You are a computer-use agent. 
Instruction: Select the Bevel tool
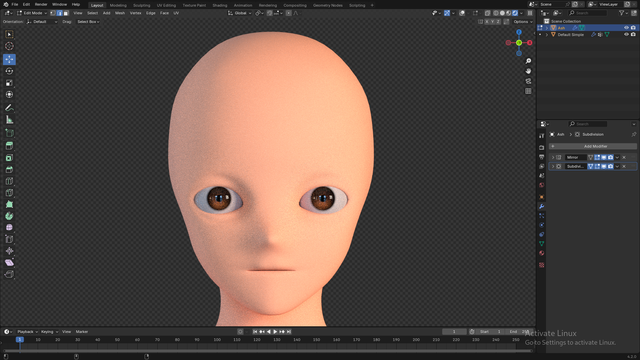click(9, 169)
